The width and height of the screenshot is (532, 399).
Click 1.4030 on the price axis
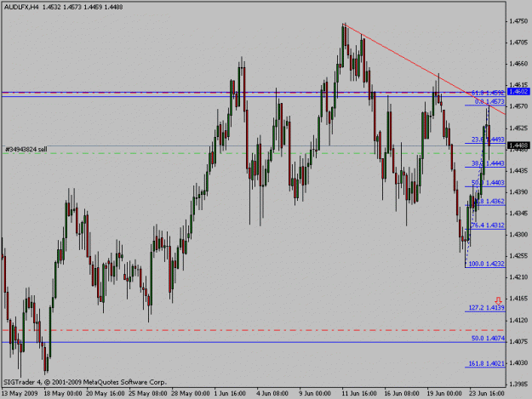point(518,362)
